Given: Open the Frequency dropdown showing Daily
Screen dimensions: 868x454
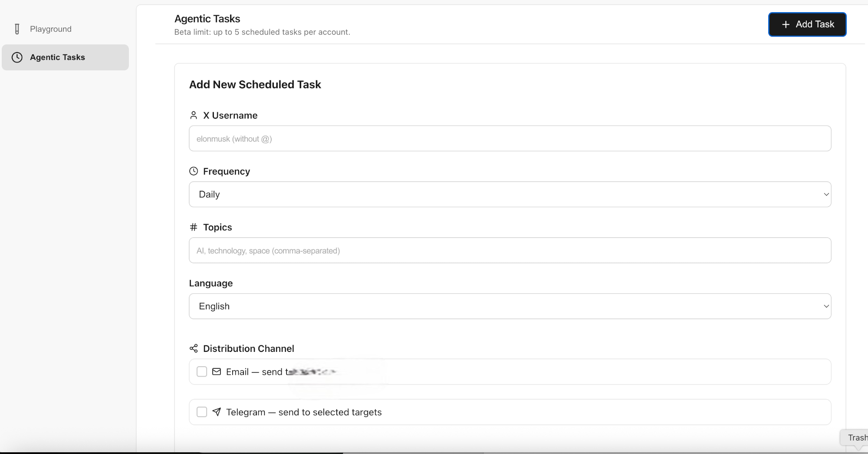Looking at the screenshot, I should click(x=510, y=194).
